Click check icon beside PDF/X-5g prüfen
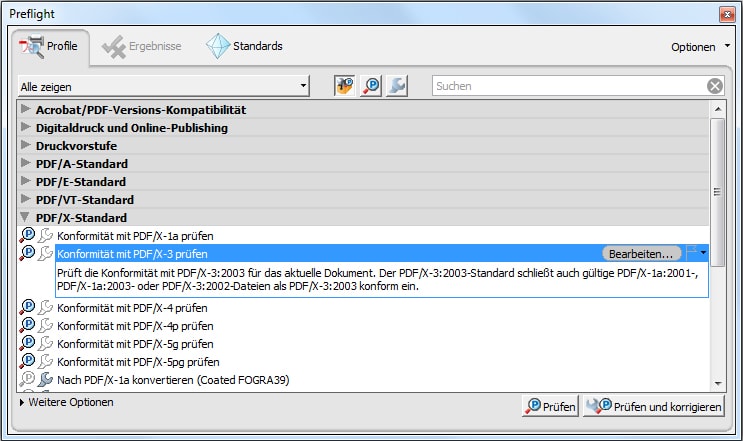 27,343
